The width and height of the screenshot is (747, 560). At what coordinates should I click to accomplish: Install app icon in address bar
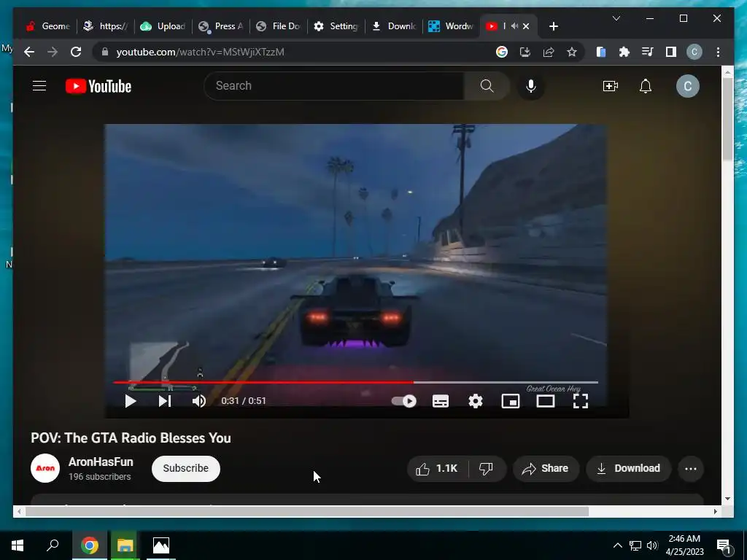click(525, 52)
